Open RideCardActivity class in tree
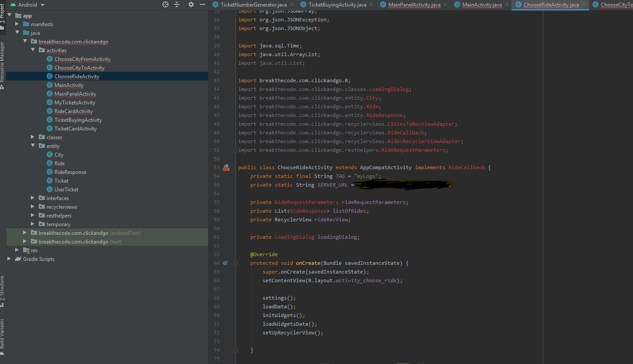633x364 pixels. point(73,111)
